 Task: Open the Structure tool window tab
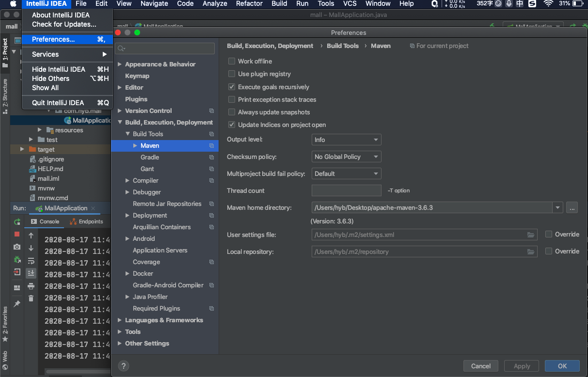tap(5, 96)
